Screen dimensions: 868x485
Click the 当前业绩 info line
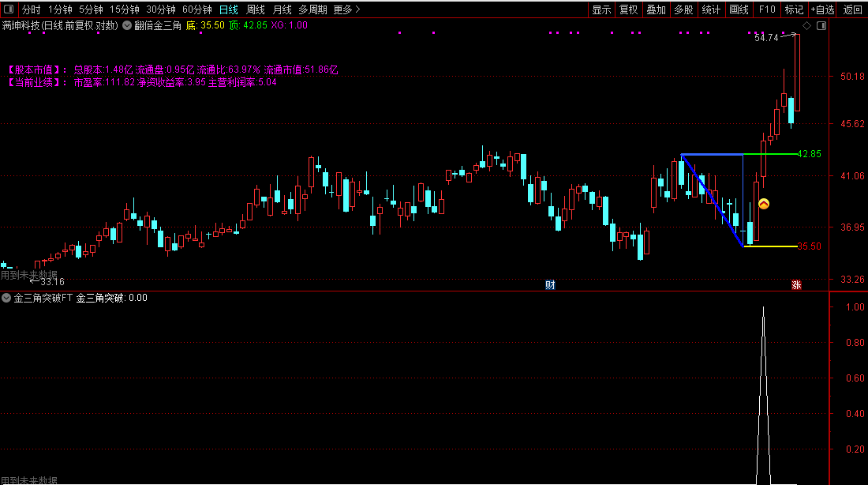[141, 82]
